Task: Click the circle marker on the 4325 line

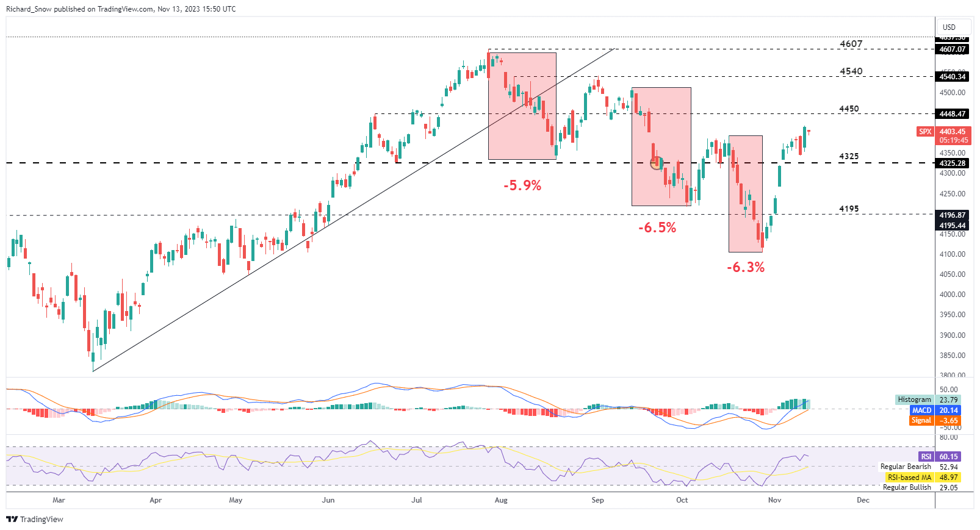Action: click(x=657, y=163)
